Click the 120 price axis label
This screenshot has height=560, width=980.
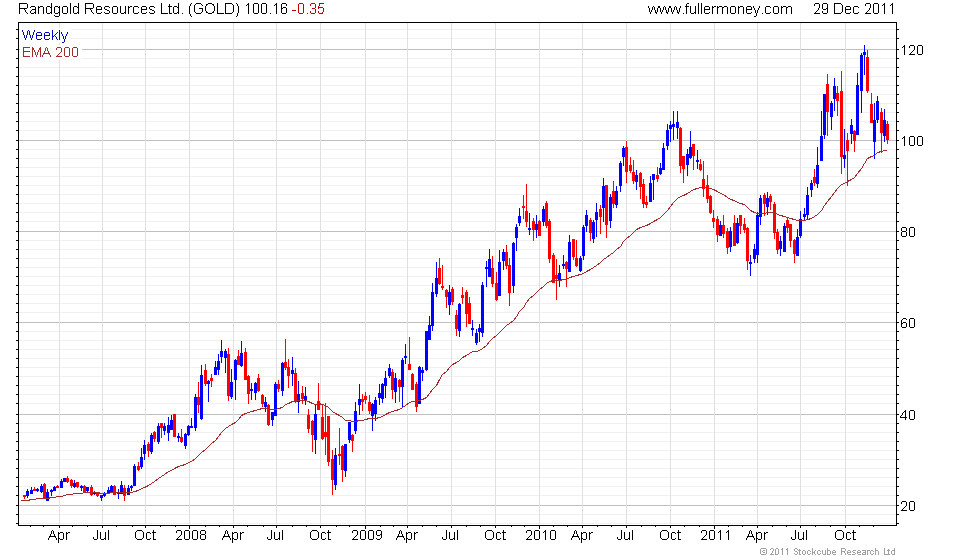click(x=912, y=51)
